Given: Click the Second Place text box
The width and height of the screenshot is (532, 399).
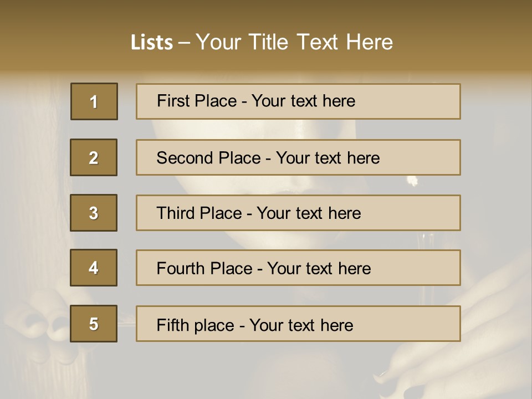Looking at the screenshot, I should click(298, 157).
